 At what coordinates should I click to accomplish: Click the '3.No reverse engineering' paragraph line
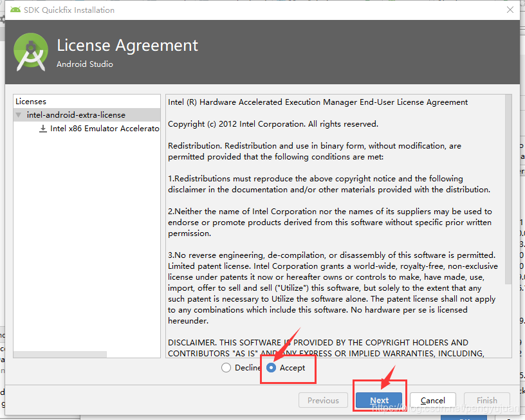[x=331, y=255]
